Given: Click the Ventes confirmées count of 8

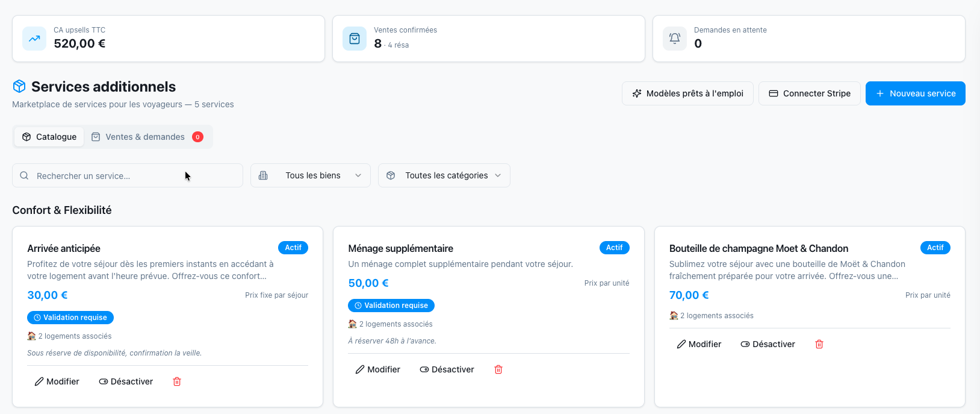Looking at the screenshot, I should click(x=377, y=43).
